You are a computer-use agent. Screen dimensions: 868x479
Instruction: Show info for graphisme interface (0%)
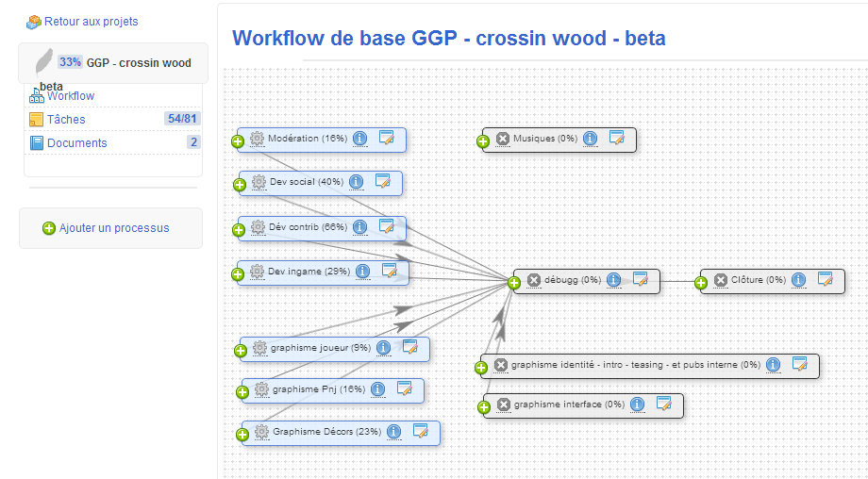coord(637,405)
